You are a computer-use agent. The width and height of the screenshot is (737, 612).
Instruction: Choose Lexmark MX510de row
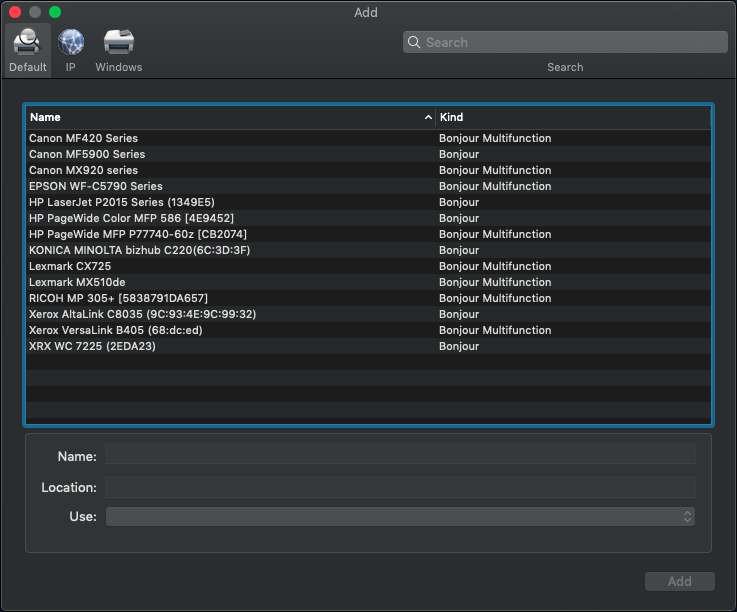[368, 282]
